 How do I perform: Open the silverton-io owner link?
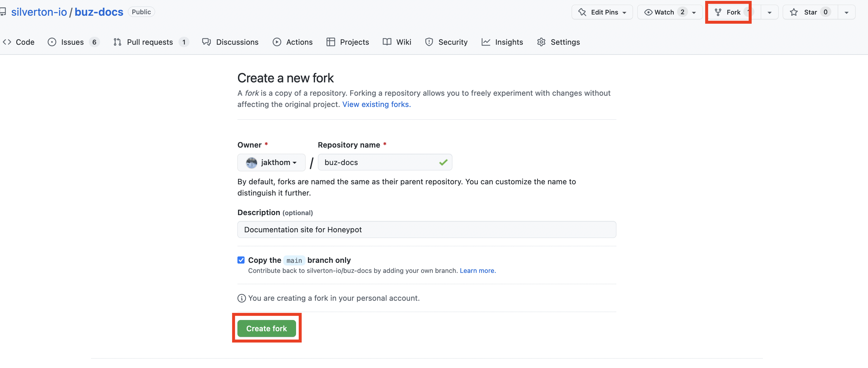[39, 12]
